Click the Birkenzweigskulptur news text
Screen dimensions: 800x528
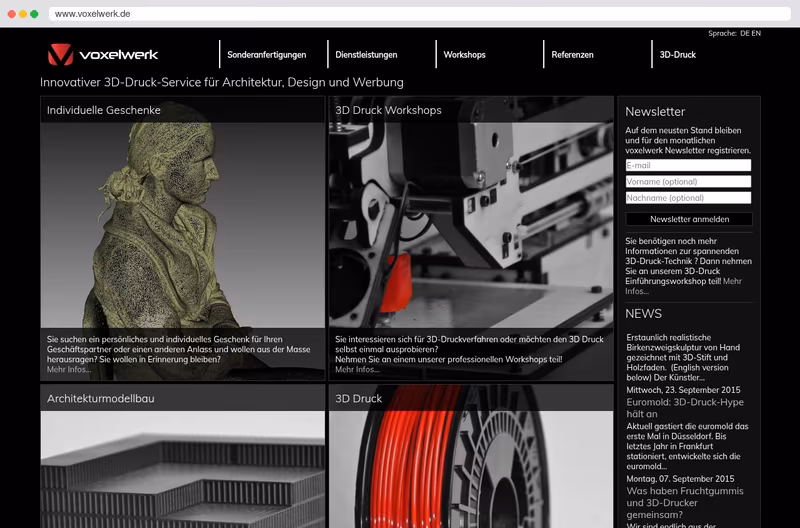683,357
